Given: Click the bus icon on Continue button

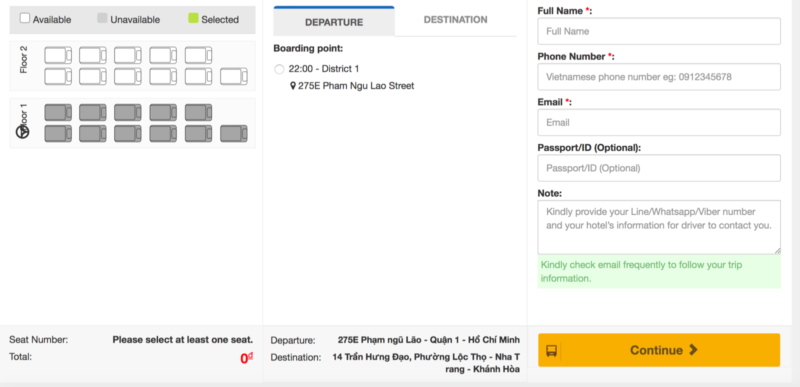Looking at the screenshot, I should tap(552, 351).
